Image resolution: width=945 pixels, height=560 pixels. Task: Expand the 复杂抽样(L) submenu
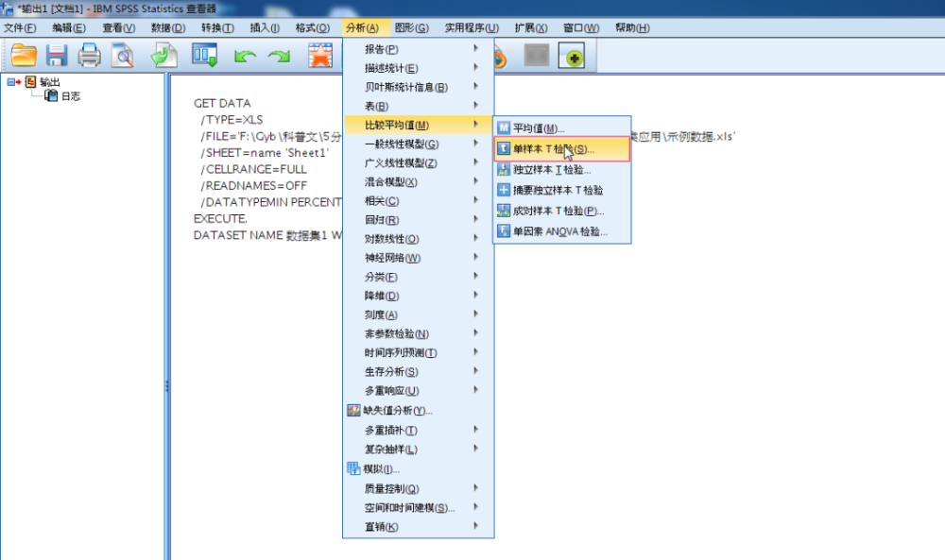419,450
